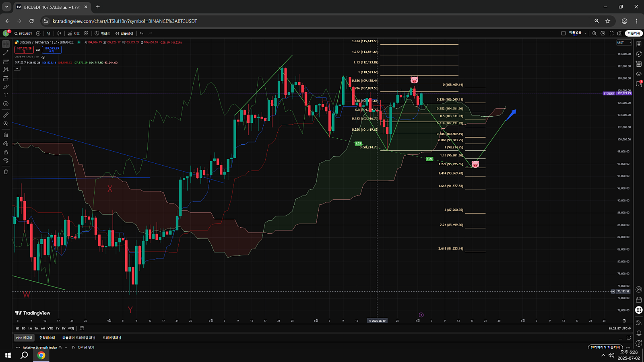
Task: Expand the Relative Strength Index script dropdown
Action: (x=66, y=348)
